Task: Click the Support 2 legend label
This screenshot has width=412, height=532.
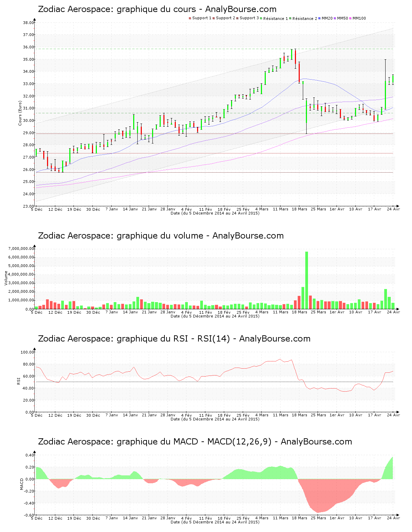Action: click(226, 18)
